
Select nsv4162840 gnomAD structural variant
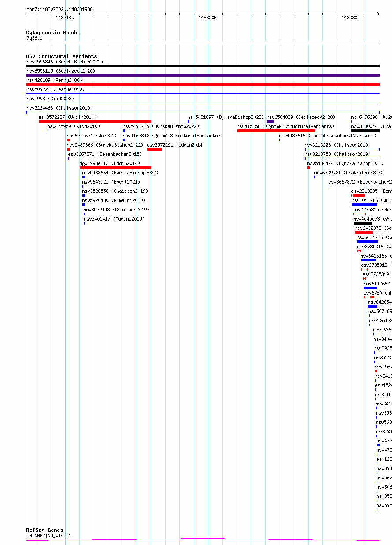171,136
